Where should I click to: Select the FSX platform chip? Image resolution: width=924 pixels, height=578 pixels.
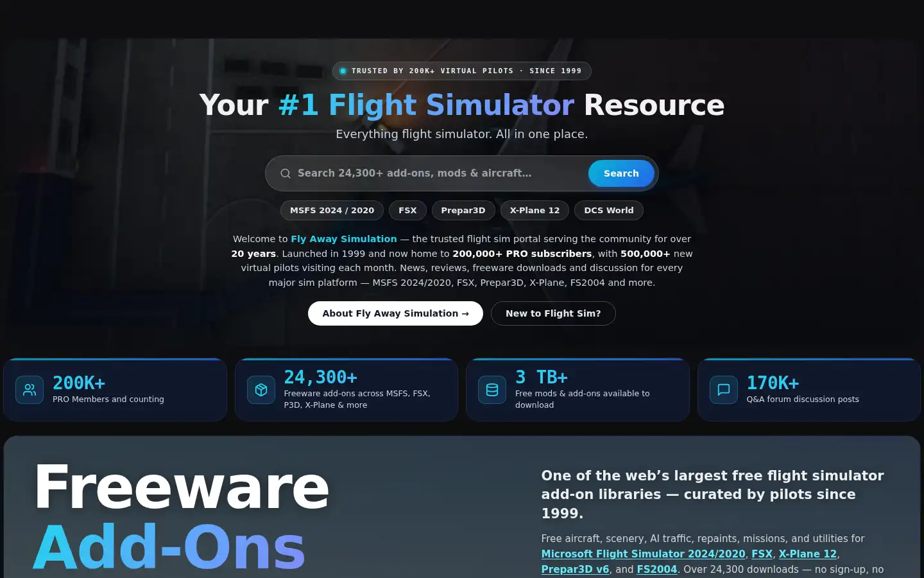407,211
